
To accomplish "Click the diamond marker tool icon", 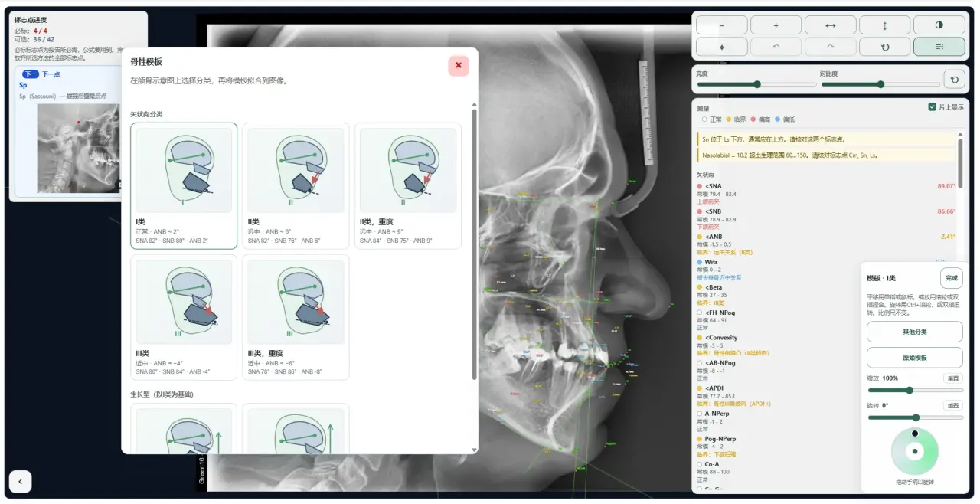I will pyautogui.click(x=722, y=47).
